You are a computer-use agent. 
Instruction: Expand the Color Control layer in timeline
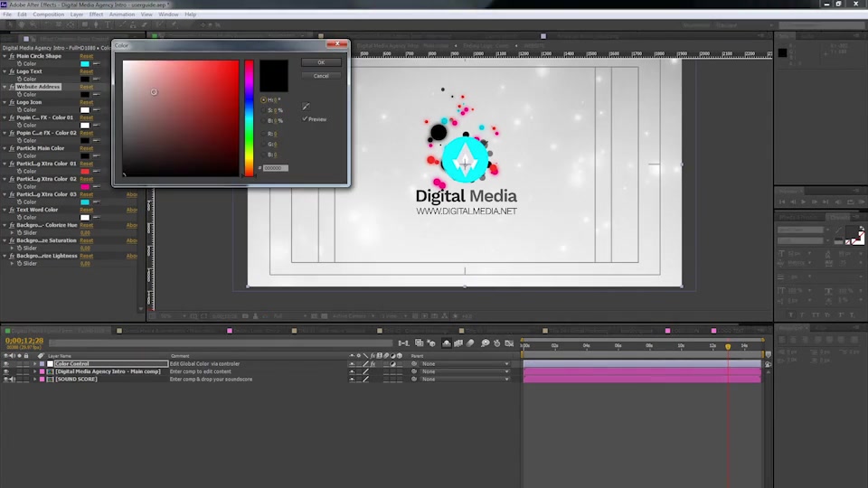pos(34,364)
